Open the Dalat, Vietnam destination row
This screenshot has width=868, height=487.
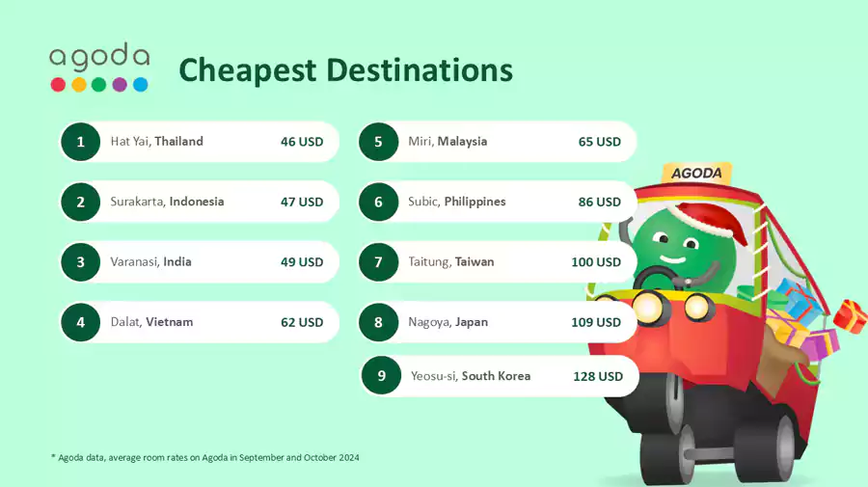pyautogui.click(x=151, y=322)
